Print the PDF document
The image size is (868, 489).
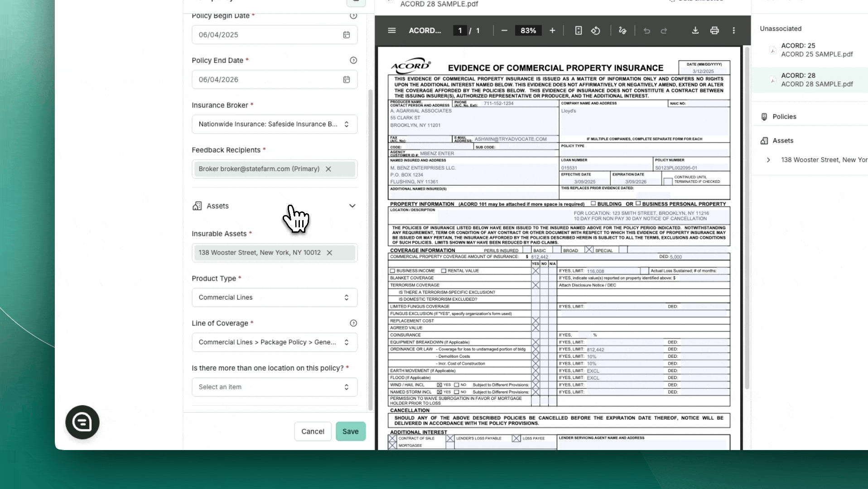pyautogui.click(x=714, y=30)
